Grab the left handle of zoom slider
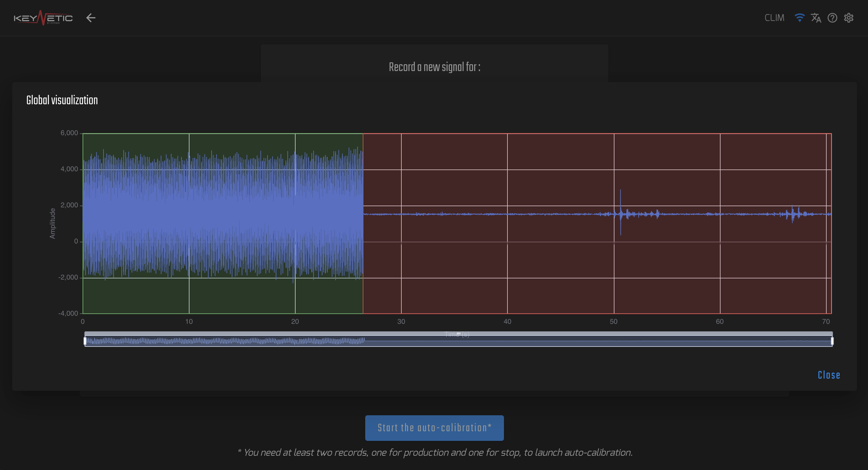The image size is (868, 470). coord(85,341)
